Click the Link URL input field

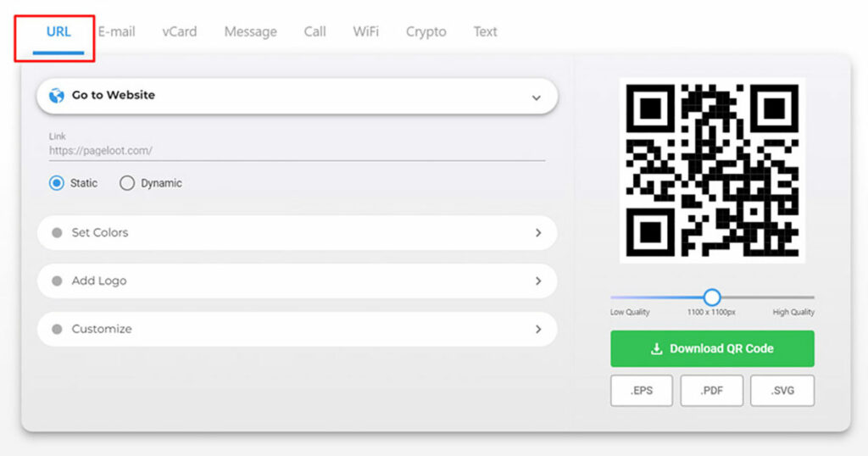297,151
